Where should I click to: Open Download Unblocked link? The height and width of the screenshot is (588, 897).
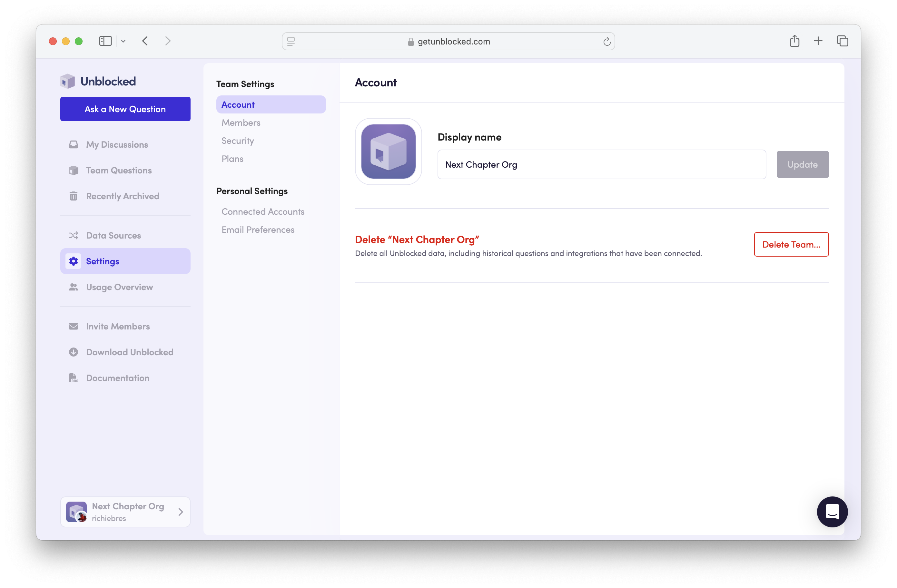[125, 352]
